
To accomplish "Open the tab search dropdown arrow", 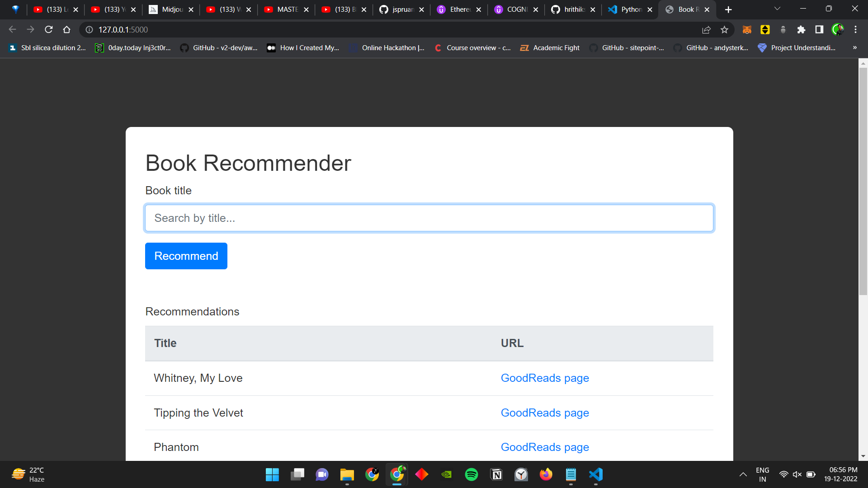I will [777, 9].
